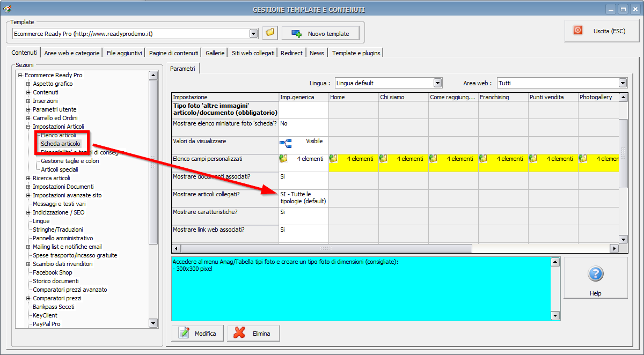644x355 pixels.
Task: Open the template folder icon button
Action: [270, 33]
